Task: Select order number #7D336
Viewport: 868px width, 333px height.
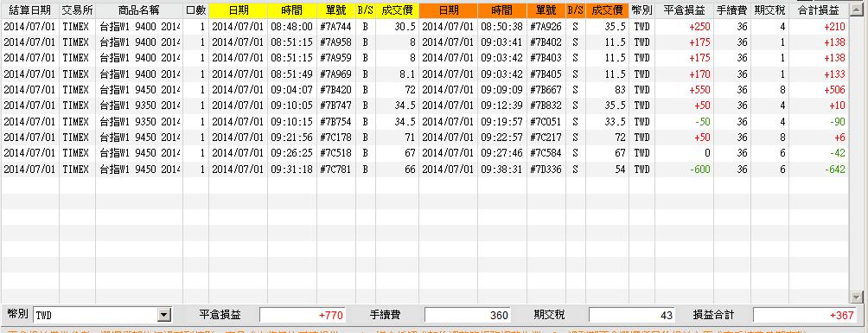Action: tap(546, 170)
